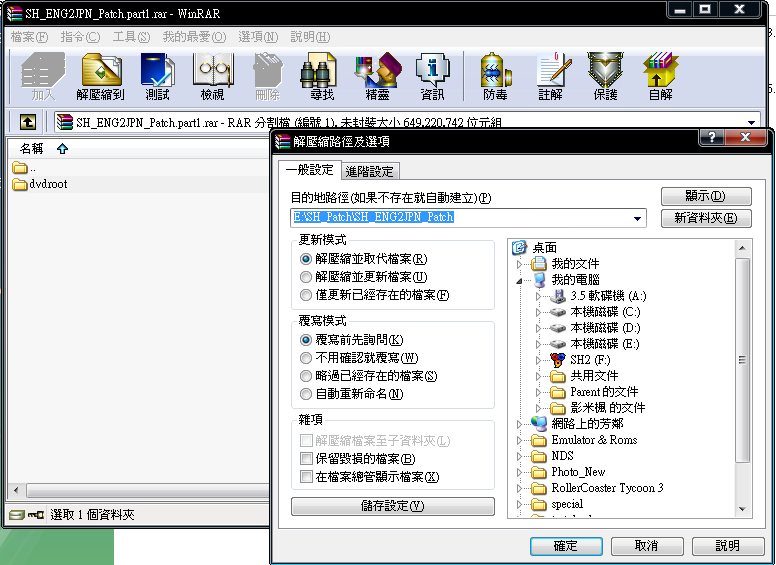The height and width of the screenshot is (565, 776).
Task: Select the dvdroot folder in file list
Action: pyautogui.click(x=40, y=184)
